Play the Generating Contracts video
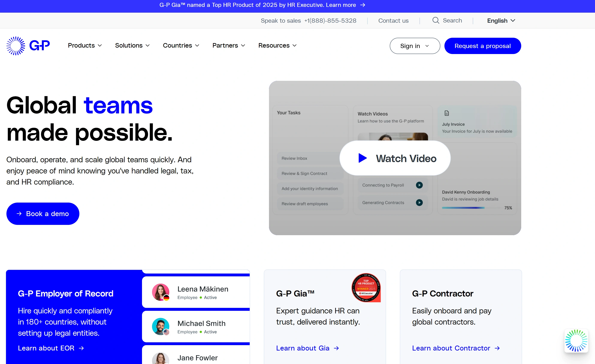The height and width of the screenshot is (364, 595). point(419,203)
